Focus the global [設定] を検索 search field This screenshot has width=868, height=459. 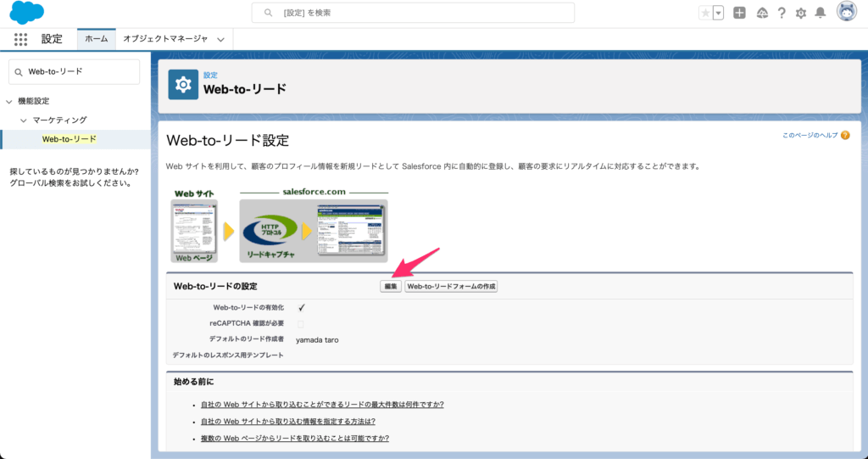tap(413, 13)
